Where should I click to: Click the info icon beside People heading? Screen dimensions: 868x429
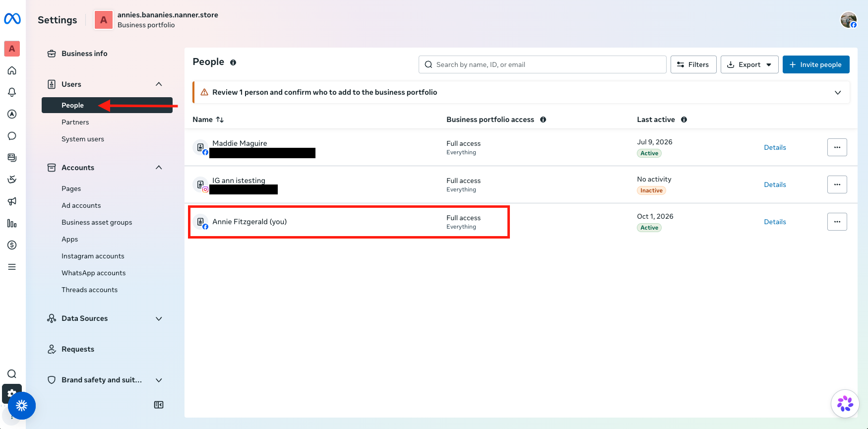[233, 62]
